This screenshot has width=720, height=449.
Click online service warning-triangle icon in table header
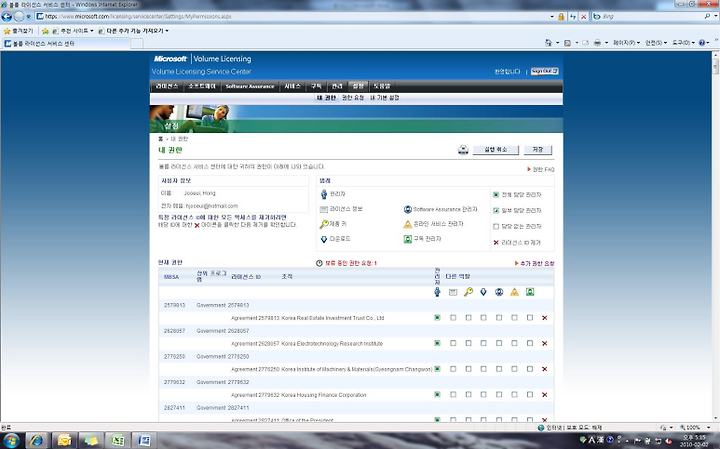(514, 292)
